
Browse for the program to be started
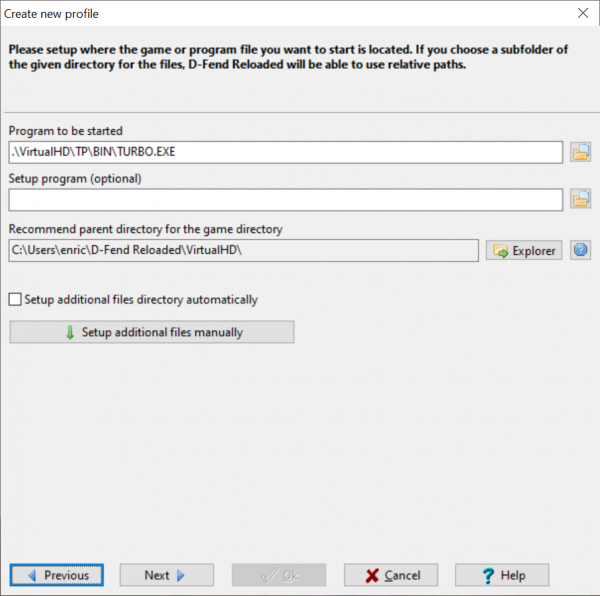tap(580, 152)
